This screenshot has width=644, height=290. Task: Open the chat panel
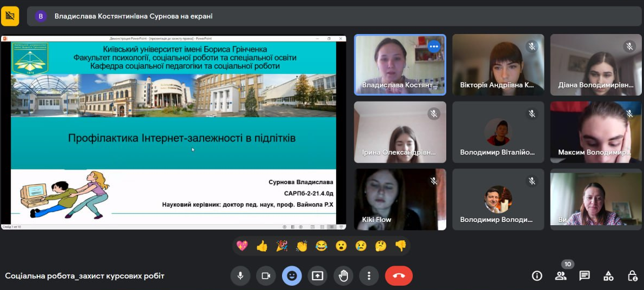tap(585, 276)
